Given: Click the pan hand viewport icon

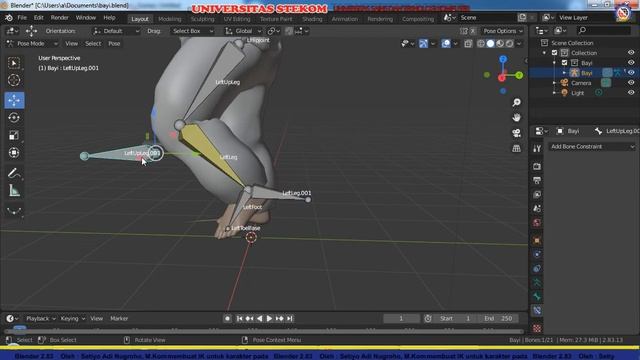Looking at the screenshot, I should [x=516, y=118].
